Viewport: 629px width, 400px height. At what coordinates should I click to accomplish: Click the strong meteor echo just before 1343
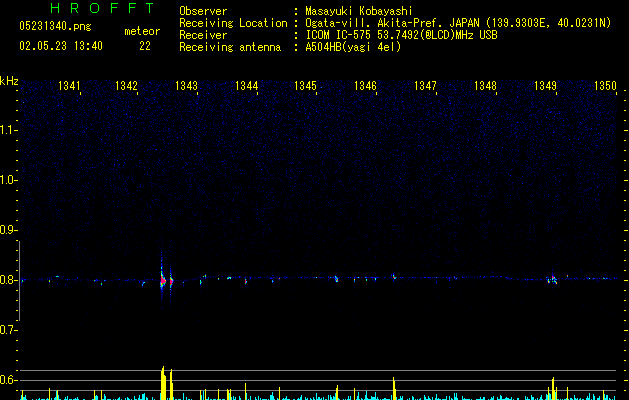point(162,280)
